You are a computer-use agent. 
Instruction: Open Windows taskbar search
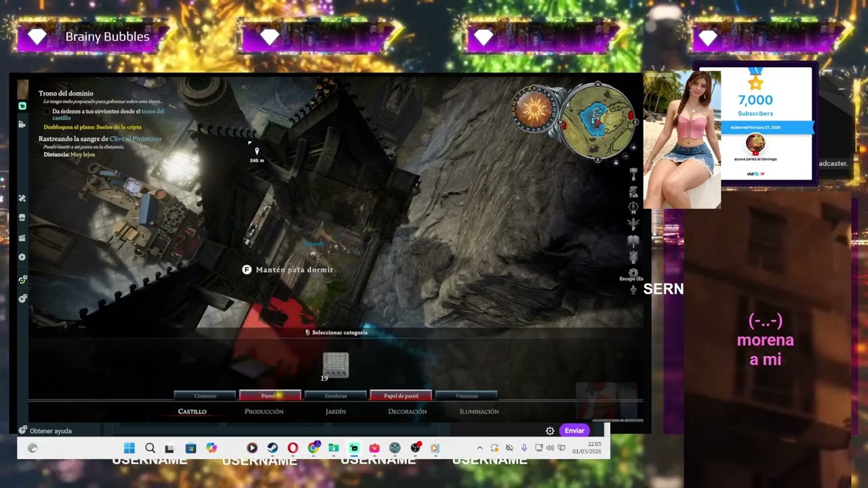[150, 448]
